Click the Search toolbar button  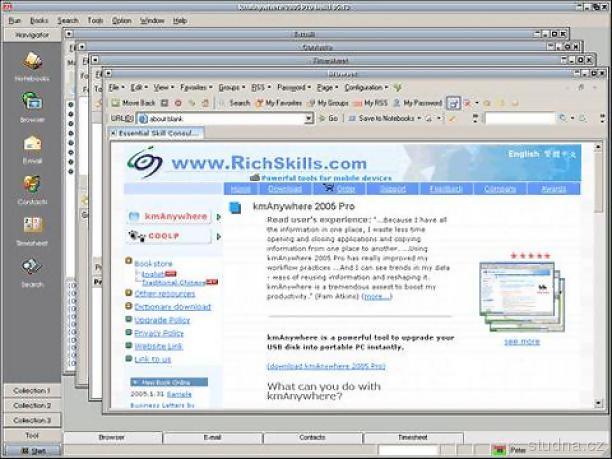pos(235,103)
